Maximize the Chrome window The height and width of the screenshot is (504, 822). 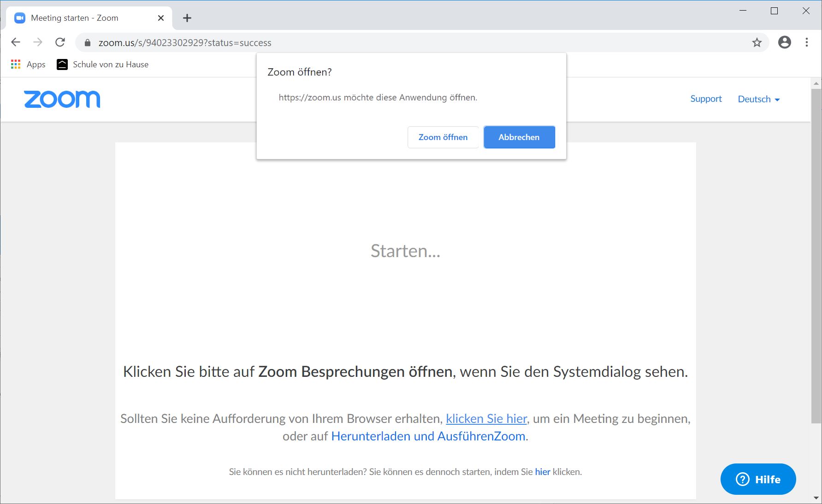click(774, 11)
